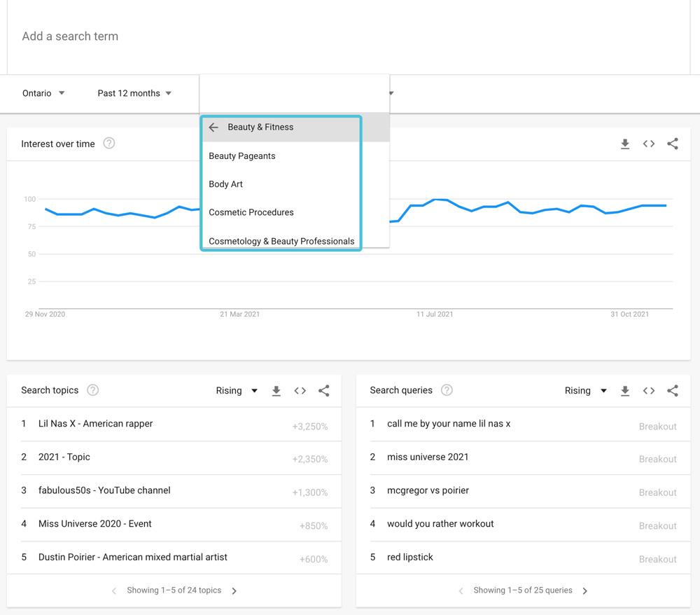Select the Body Art category
The image size is (700, 615).
tap(226, 184)
